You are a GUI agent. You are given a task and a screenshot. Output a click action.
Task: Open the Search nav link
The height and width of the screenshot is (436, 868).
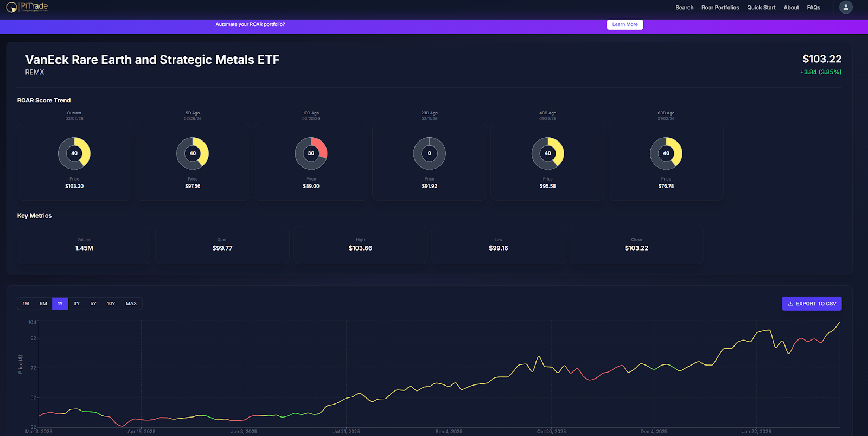tap(685, 8)
